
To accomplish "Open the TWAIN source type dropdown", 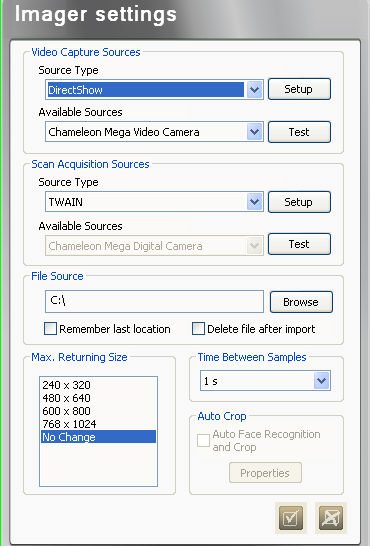I will [x=254, y=202].
